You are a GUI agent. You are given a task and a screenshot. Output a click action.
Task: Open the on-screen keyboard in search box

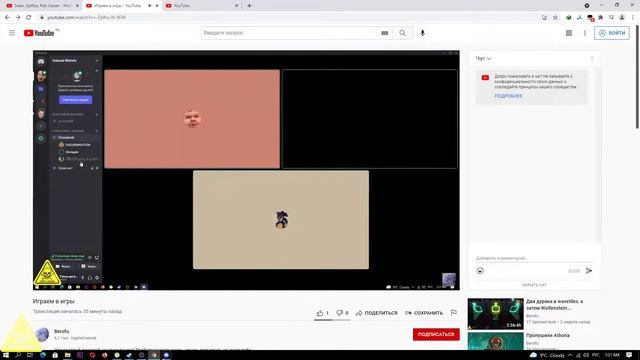pos(384,33)
